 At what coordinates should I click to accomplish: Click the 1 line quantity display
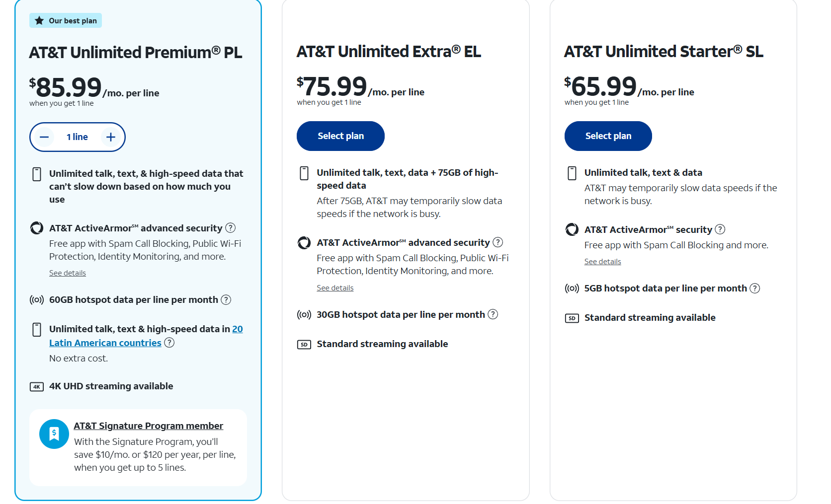pos(77,137)
